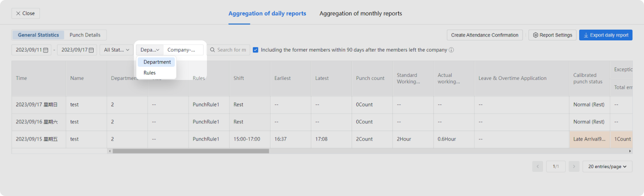Select the General Statistics tab
This screenshot has height=196, width=644.
pos(38,35)
